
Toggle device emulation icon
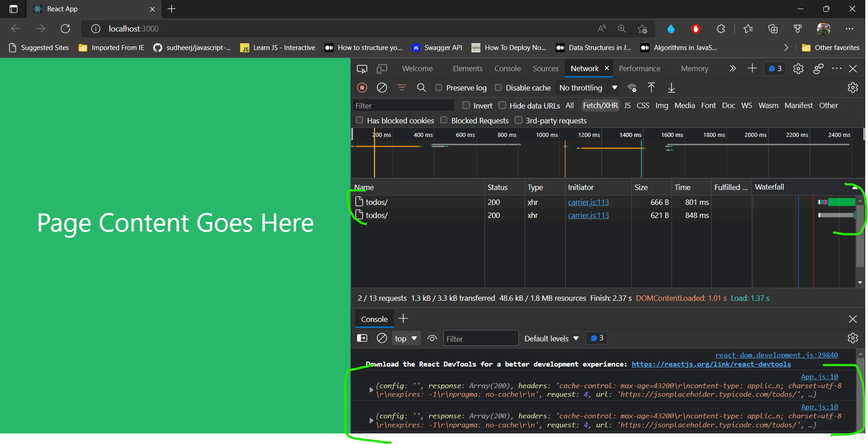pos(382,69)
